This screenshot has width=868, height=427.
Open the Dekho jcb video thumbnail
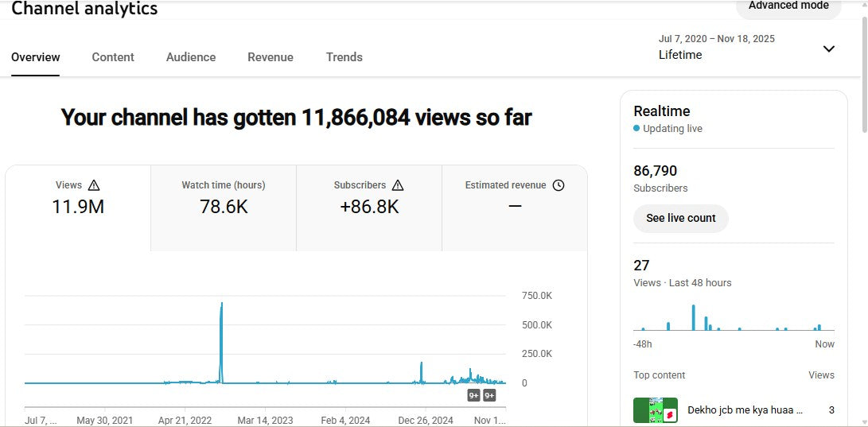(655, 410)
